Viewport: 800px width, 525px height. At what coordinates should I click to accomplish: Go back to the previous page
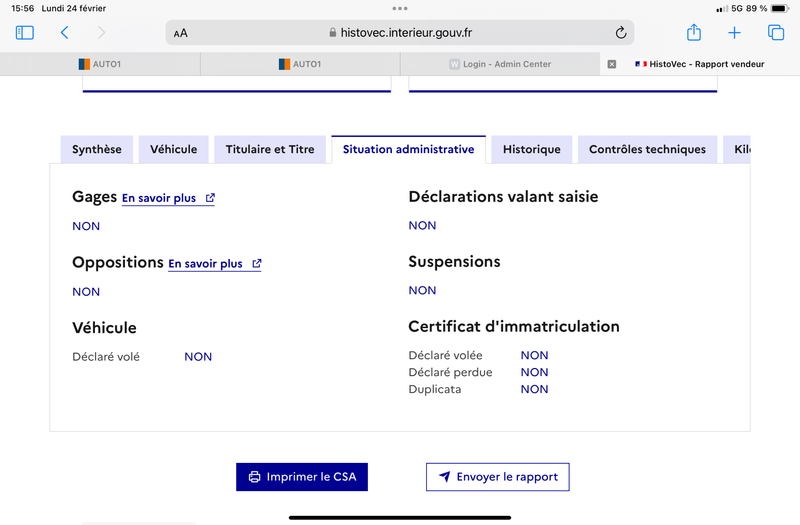[65, 33]
